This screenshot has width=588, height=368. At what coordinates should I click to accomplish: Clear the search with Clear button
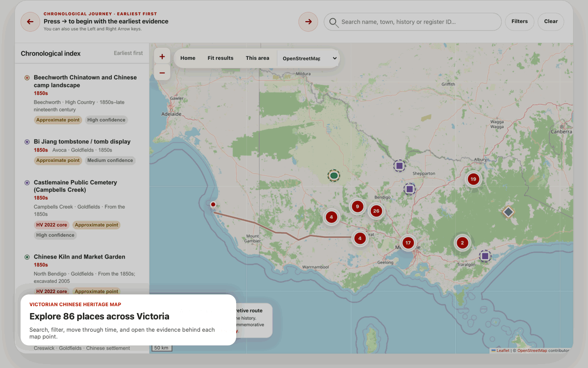point(551,22)
